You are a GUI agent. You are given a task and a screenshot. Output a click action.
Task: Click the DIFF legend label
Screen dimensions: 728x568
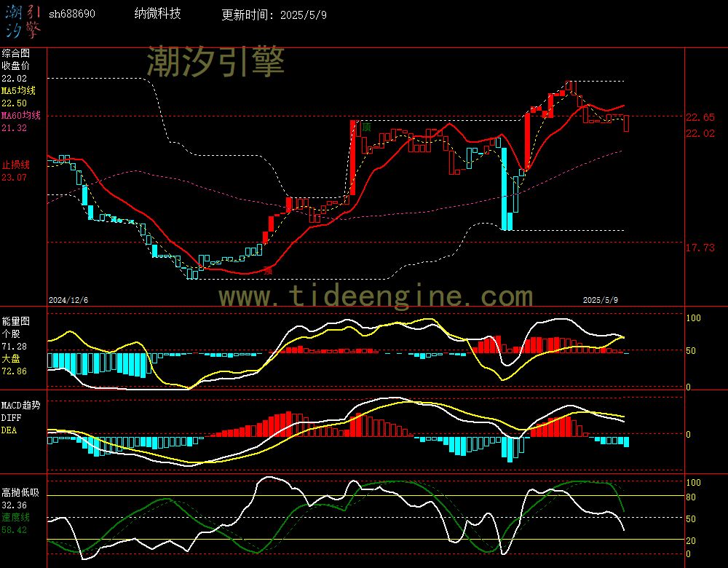pos(11,417)
